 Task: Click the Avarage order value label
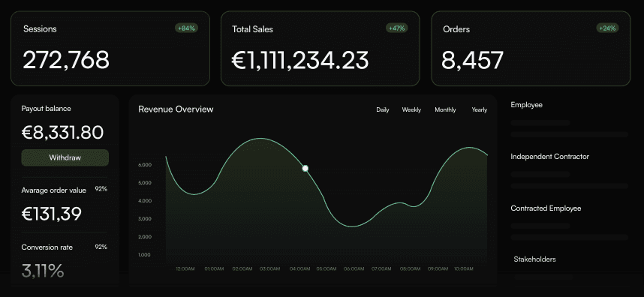(x=54, y=190)
